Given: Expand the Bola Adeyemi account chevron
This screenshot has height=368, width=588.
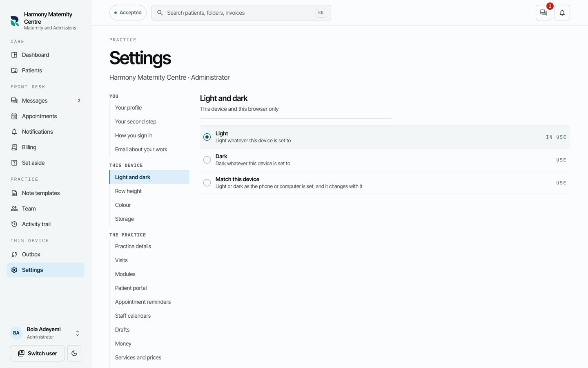Looking at the screenshot, I should tap(78, 333).
